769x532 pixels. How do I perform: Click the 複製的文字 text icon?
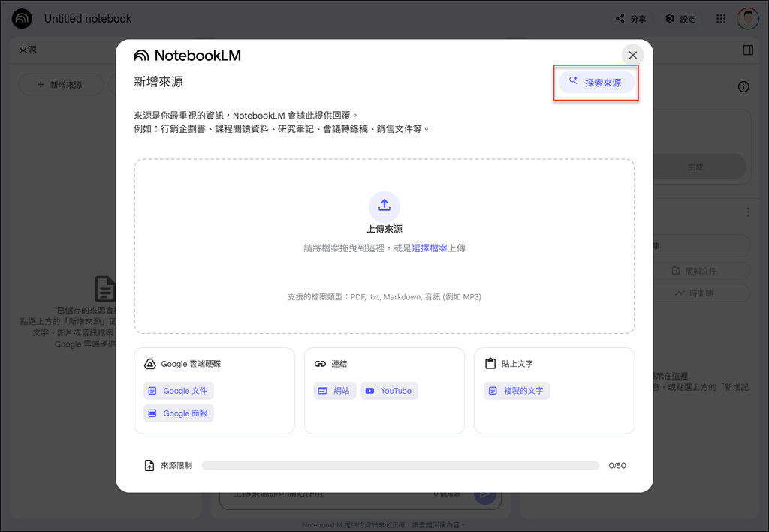click(493, 391)
